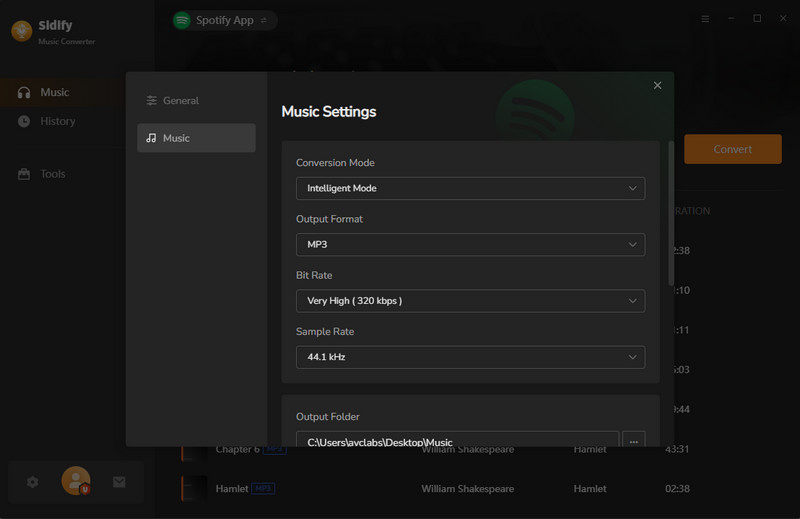Open the user profile avatar
The image size is (800, 519).
(x=76, y=481)
